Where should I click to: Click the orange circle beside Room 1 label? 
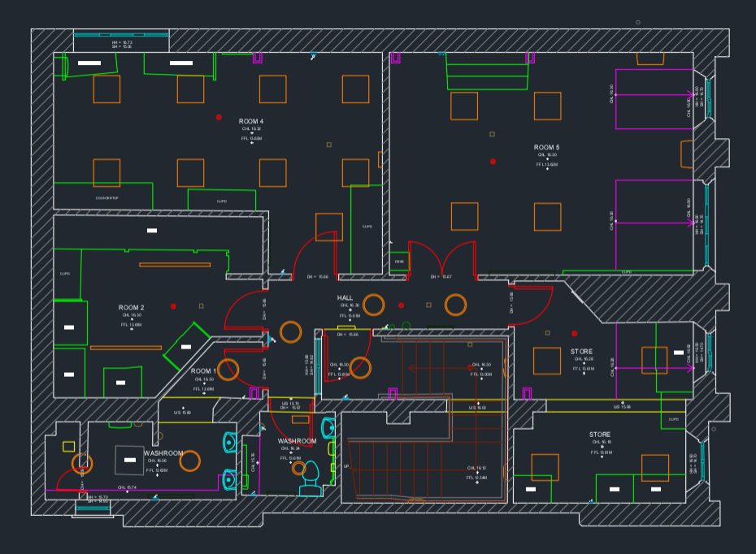click(228, 370)
